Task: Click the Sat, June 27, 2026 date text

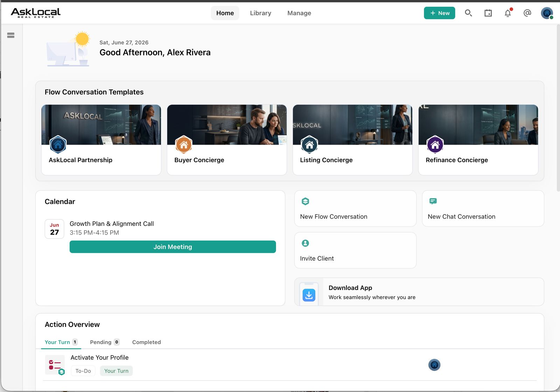Action: (124, 42)
